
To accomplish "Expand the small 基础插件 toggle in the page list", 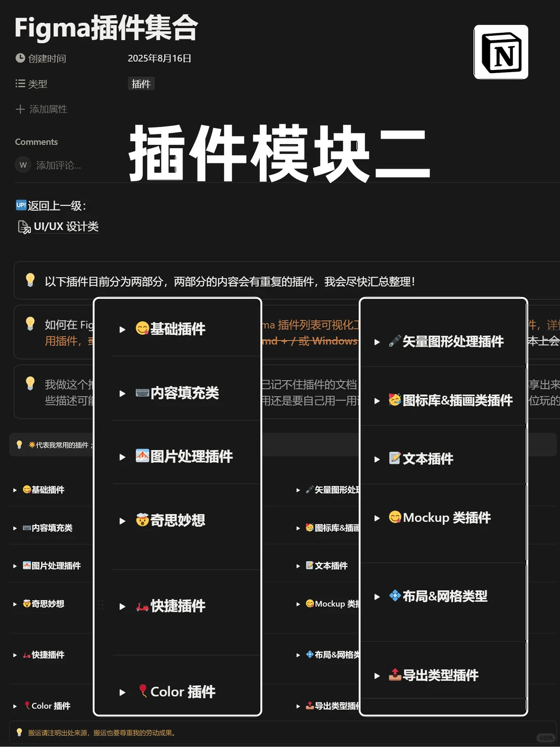I will 15,490.
